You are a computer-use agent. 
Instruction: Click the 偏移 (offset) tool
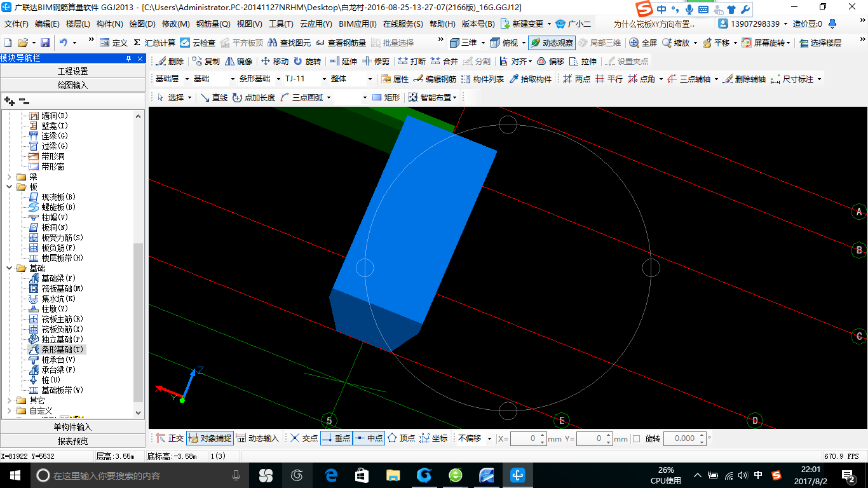pos(550,62)
